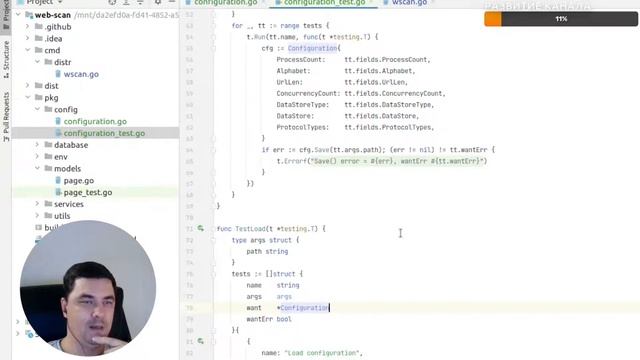Open page.go under models
The width and height of the screenshot is (640, 360).
pyautogui.click(x=79, y=181)
